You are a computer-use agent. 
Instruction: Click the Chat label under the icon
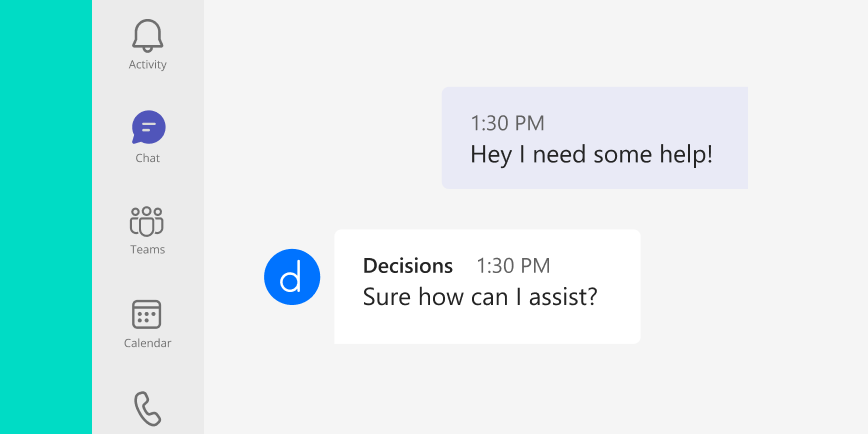pyautogui.click(x=147, y=158)
